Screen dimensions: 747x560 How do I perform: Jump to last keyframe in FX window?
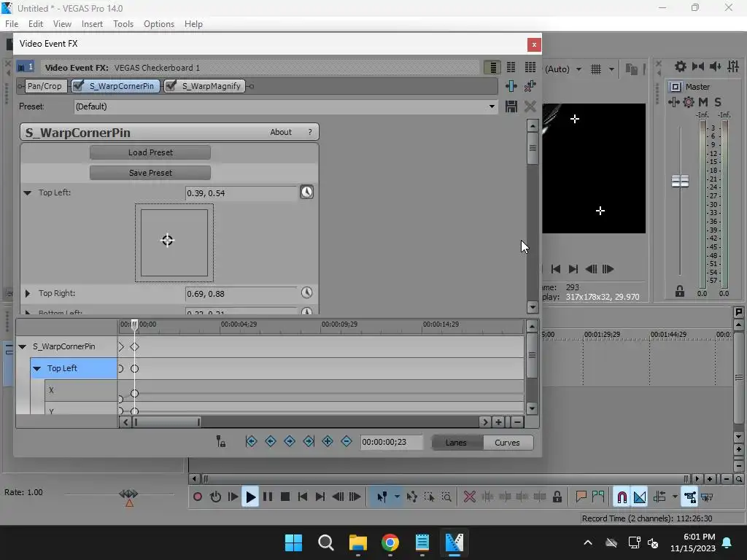coord(309,441)
